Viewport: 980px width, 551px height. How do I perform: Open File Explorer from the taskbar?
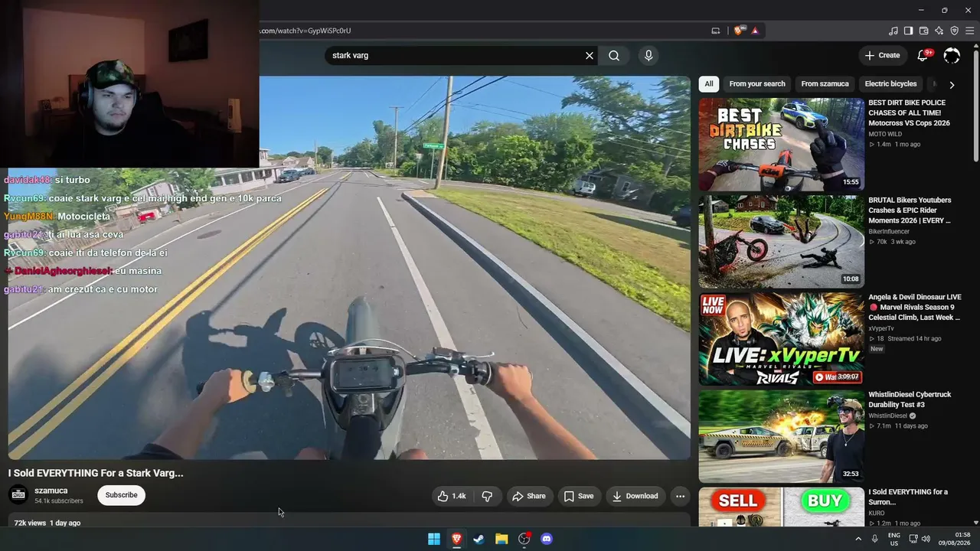501,539
